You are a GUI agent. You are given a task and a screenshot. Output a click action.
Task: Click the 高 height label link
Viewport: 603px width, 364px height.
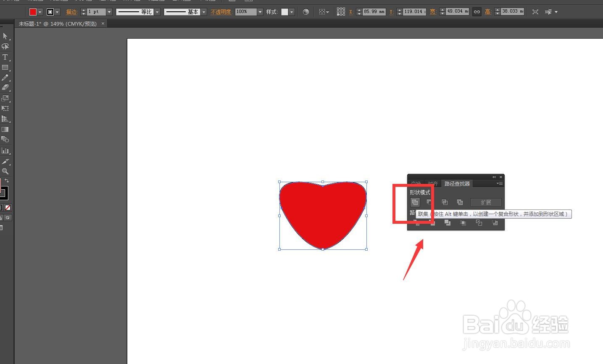coord(488,12)
